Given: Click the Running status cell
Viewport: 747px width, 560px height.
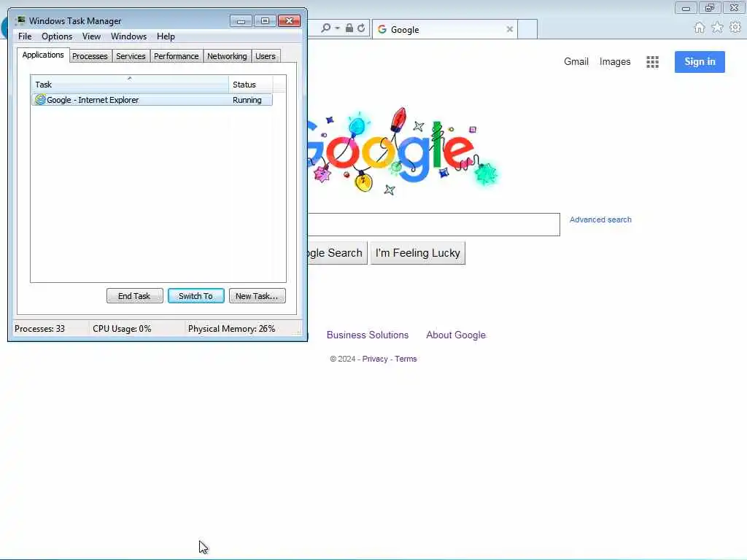Looking at the screenshot, I should point(247,100).
